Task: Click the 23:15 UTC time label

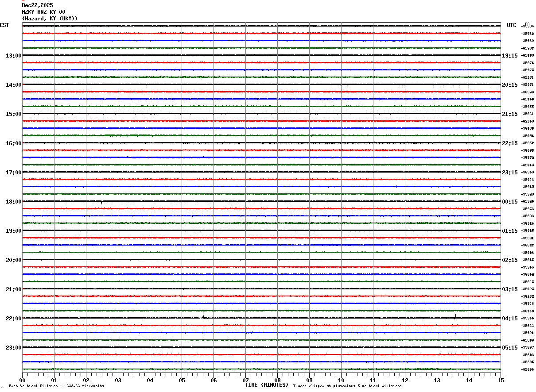Action: coord(509,173)
